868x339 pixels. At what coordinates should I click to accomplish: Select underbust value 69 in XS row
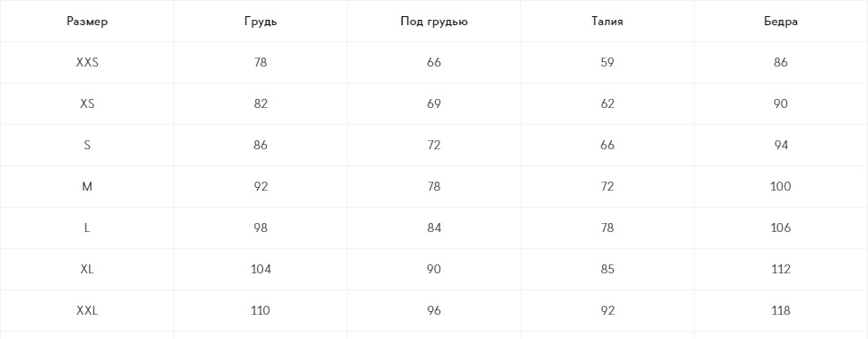click(x=434, y=103)
